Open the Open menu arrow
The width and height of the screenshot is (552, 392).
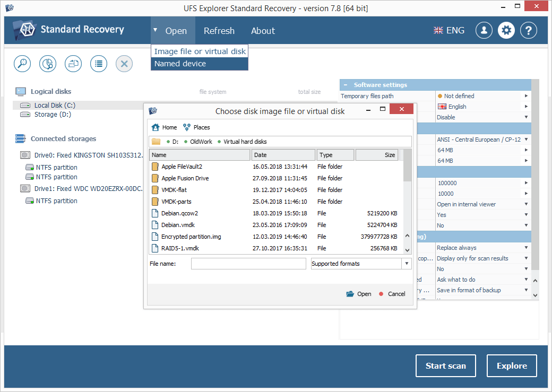click(x=155, y=30)
